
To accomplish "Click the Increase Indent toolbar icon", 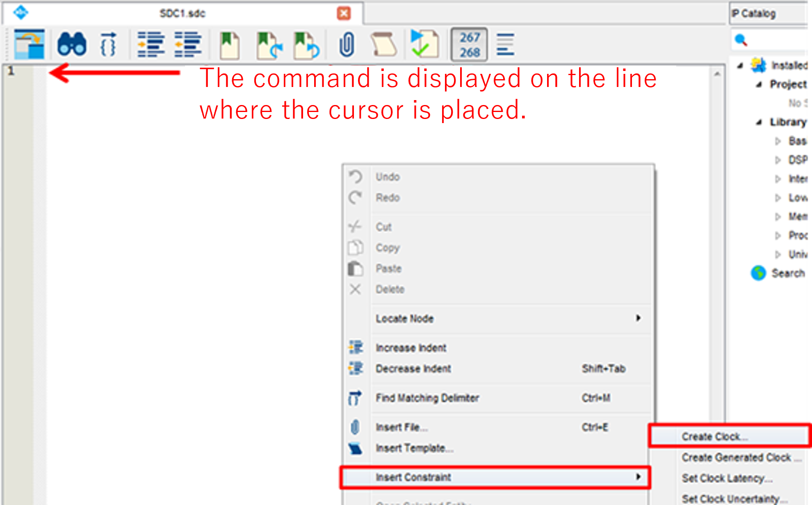I will [151, 44].
